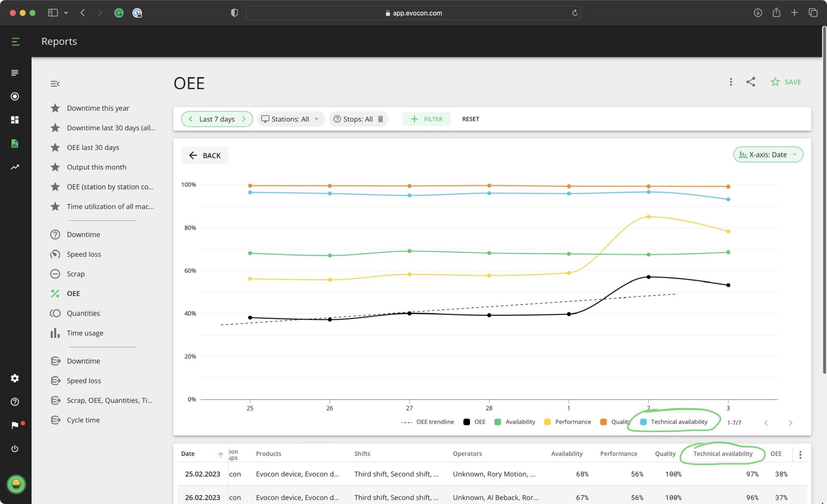Viewport: 827px width, 504px height.
Task: Click the BACK button above the chart
Action: click(x=205, y=155)
